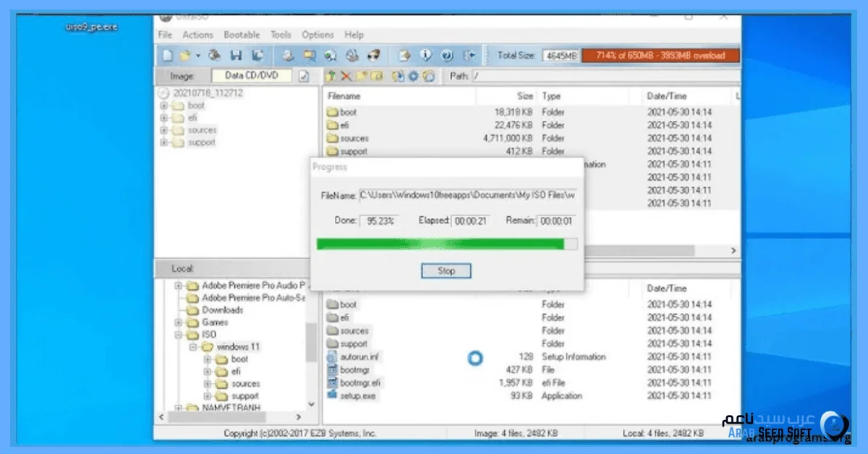Click the blue Information toolbar icon
This screenshot has height=454, width=868.
pos(426,55)
